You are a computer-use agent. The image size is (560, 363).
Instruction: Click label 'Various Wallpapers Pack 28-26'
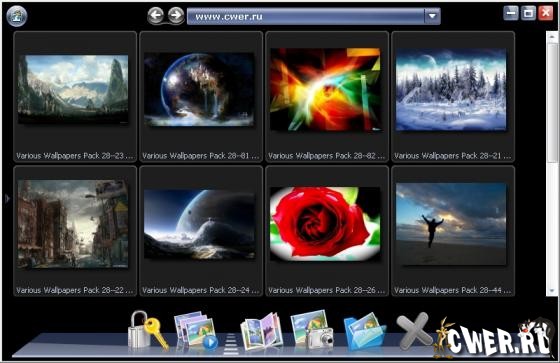[x=327, y=290]
